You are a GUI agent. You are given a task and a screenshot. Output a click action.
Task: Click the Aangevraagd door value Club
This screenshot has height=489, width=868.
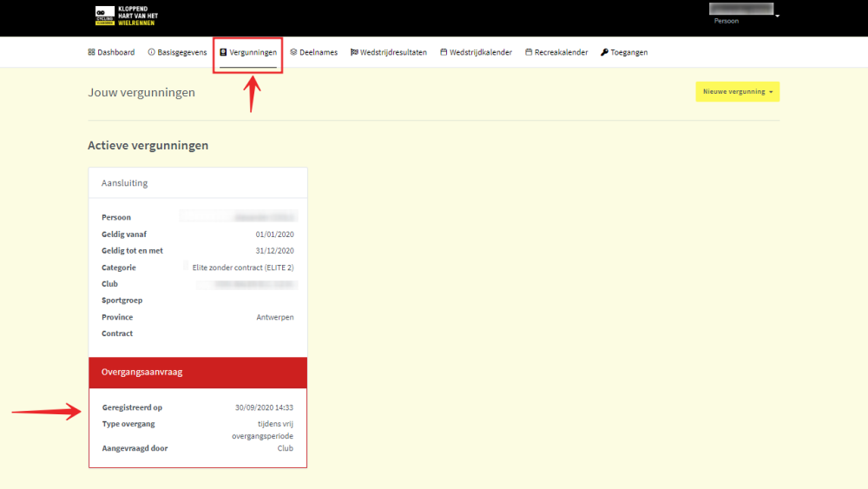(285, 448)
